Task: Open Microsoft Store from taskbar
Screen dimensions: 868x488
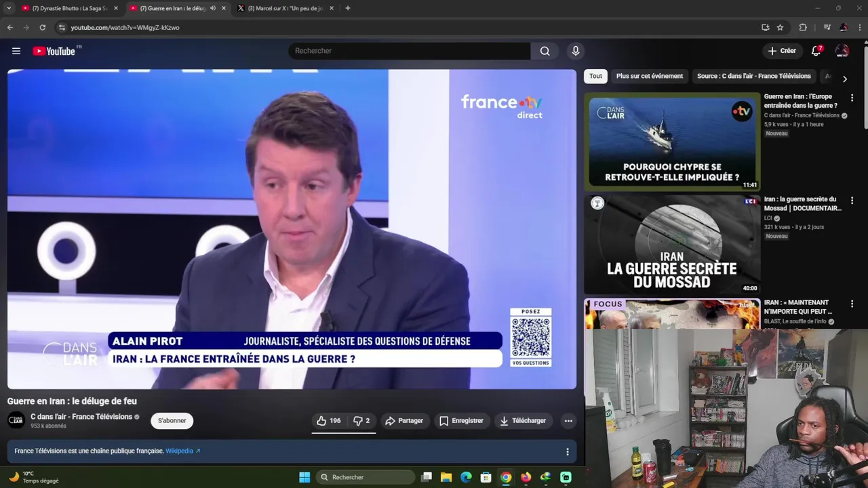Action: coord(486,477)
